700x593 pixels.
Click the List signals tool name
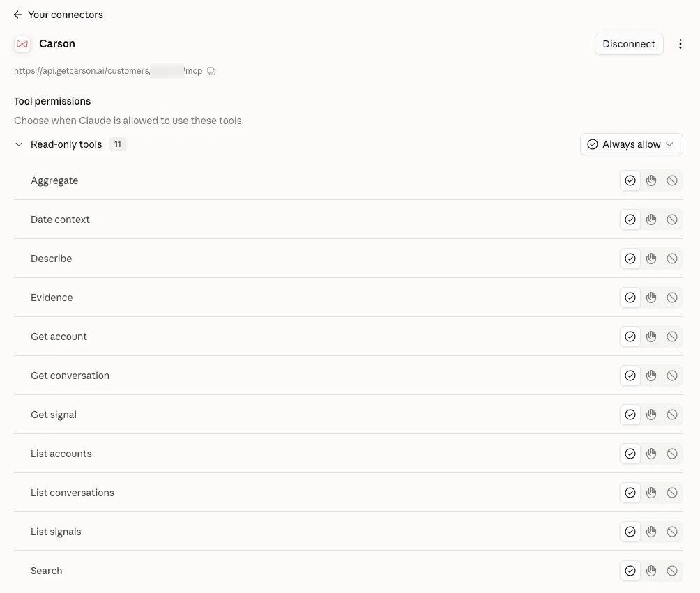(x=56, y=532)
